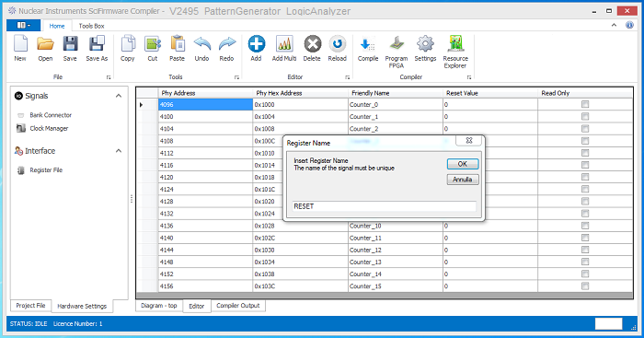Toggle Read Only for Counter_11
Viewport: 644px width, 338px height.
[x=585, y=238]
